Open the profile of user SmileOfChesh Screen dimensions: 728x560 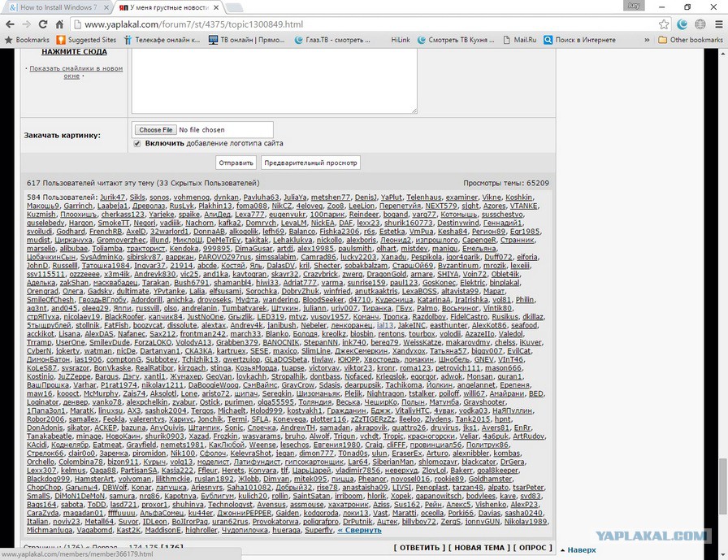point(50,299)
